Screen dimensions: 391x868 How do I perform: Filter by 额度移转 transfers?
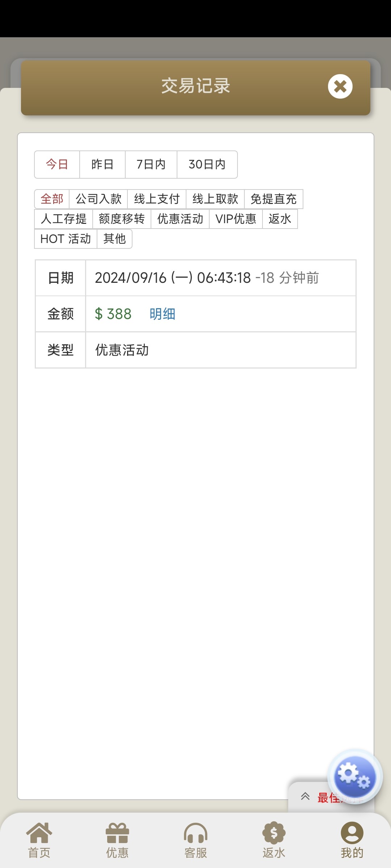tap(122, 219)
